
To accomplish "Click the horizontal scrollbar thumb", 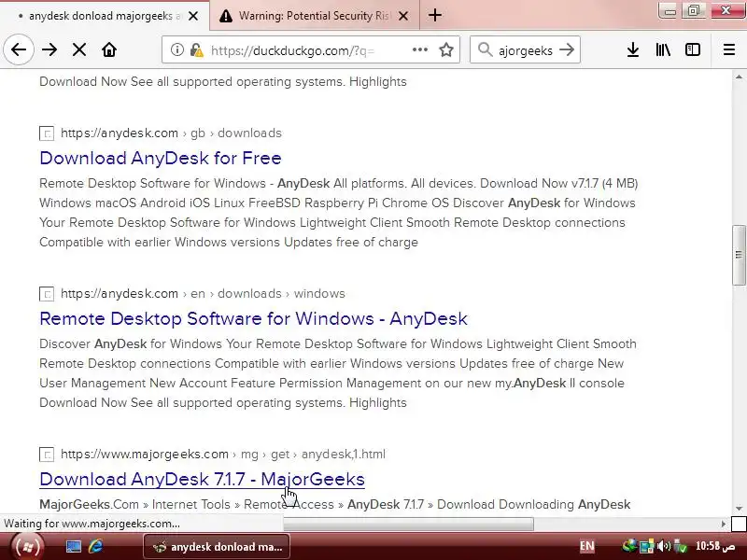I will pyautogui.click(x=408, y=524).
